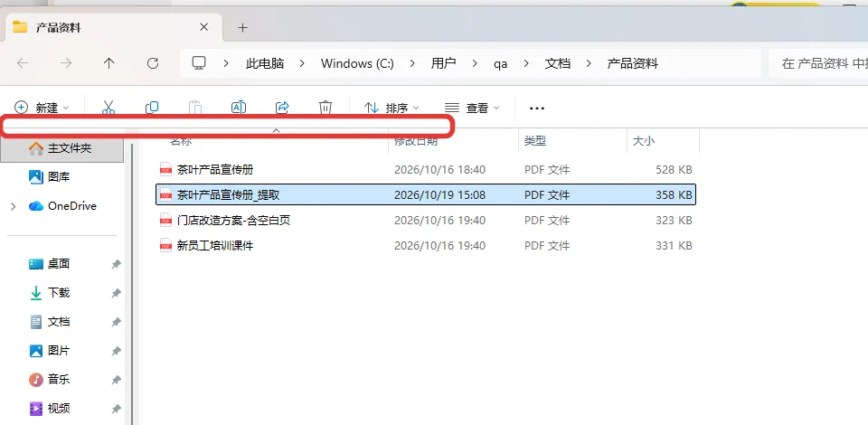Click the search box 在 产品资料 中

(x=818, y=63)
